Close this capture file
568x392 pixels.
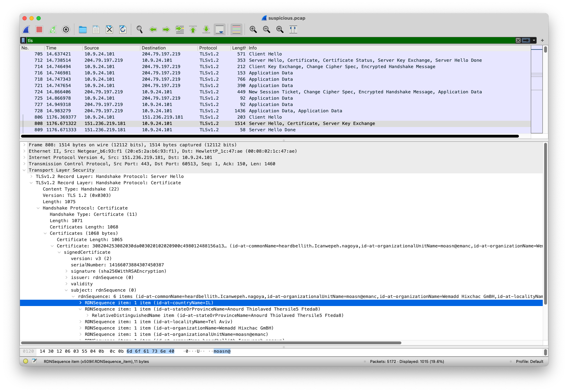pos(109,29)
